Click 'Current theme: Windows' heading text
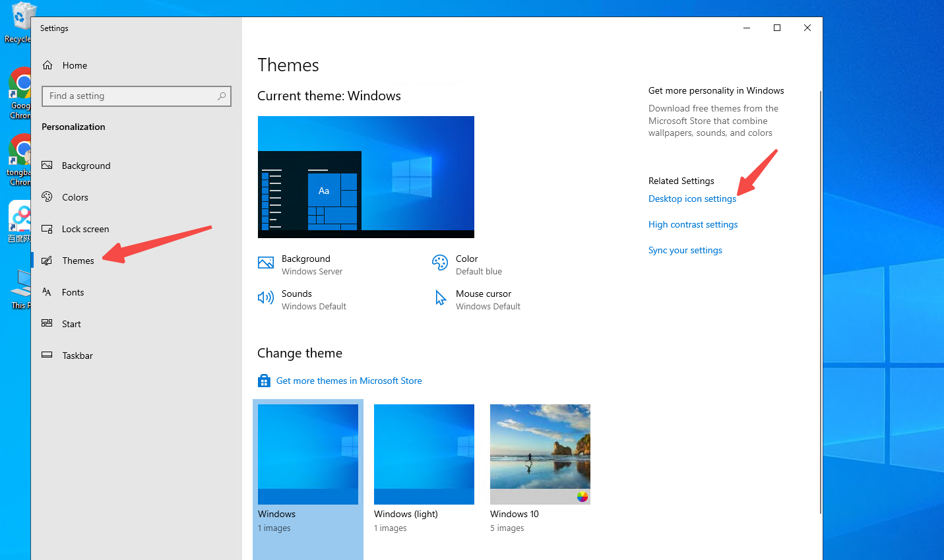This screenshot has height=560, width=944. [329, 96]
